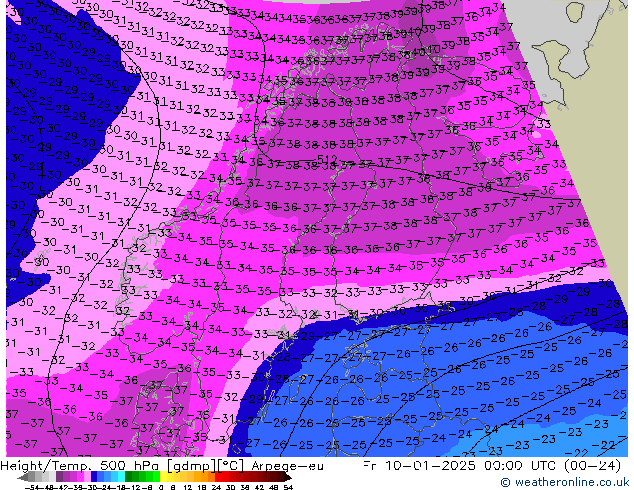Click the gray left arrow end of legend

click(x=23, y=478)
